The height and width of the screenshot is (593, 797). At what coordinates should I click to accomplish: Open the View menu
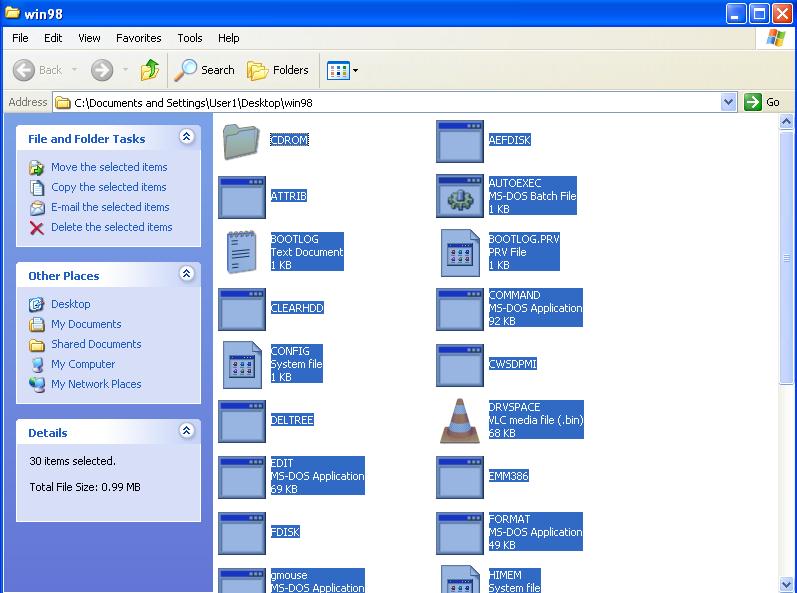(89, 38)
